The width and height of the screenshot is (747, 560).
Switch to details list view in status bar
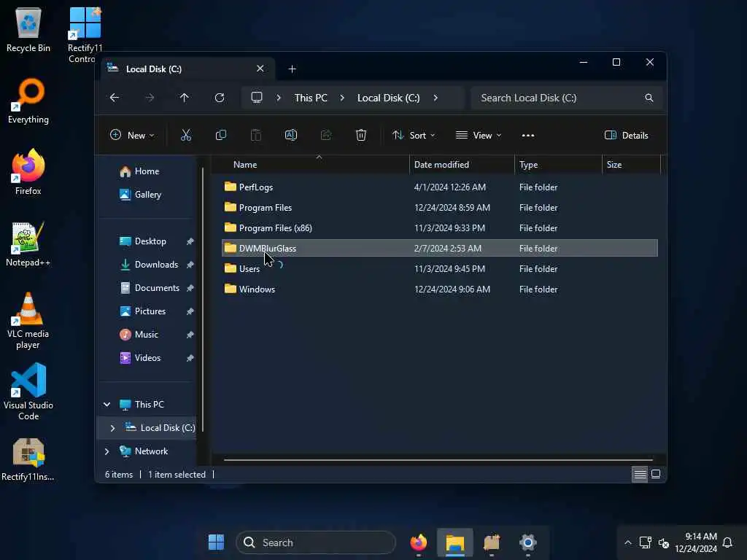pyautogui.click(x=640, y=474)
